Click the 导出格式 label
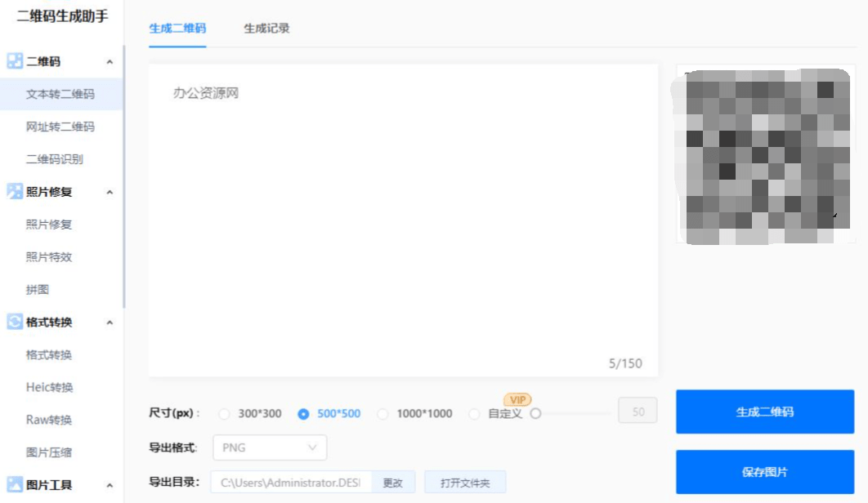The image size is (868, 503). 173,447
